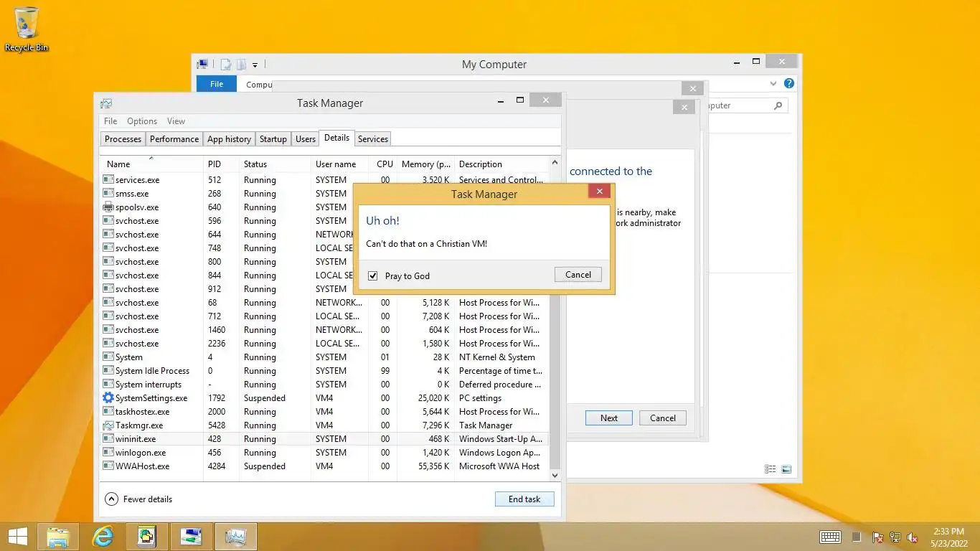Open the Windows Start button
This screenshot has width=980, height=551.
click(18, 537)
